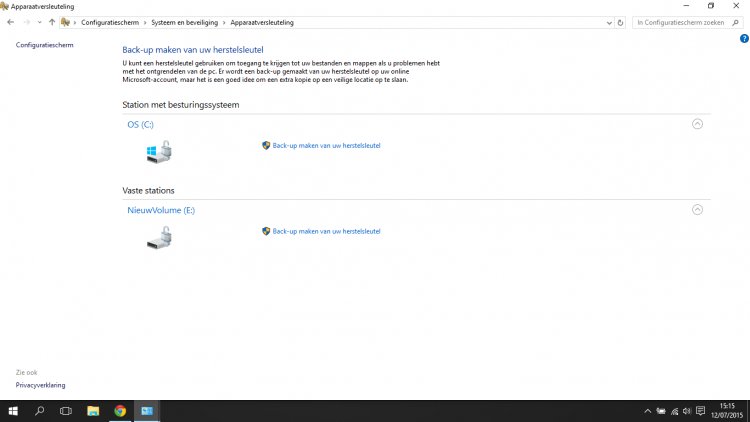Click the Apparaatversleuteling breadcrumb
This screenshot has width=750, height=422.
click(262, 22)
